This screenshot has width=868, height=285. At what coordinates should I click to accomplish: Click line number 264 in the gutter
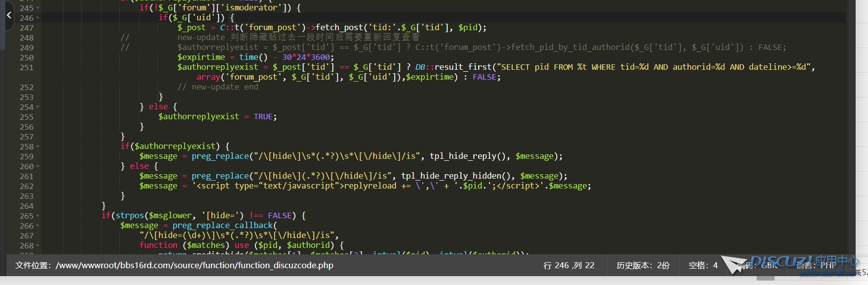tap(27, 206)
